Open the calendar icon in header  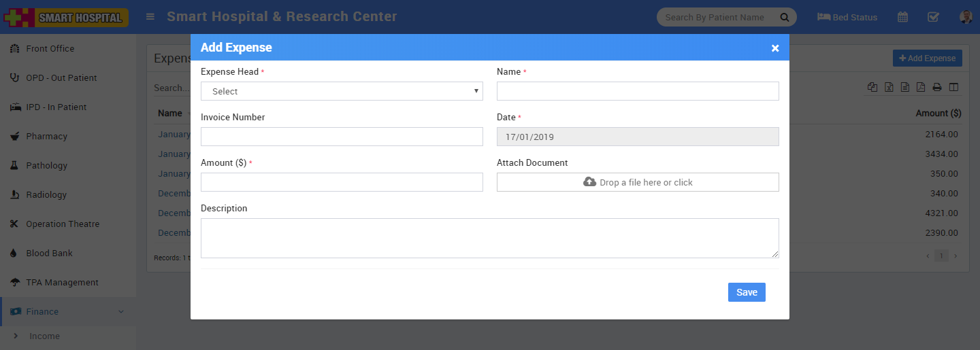coord(902,17)
